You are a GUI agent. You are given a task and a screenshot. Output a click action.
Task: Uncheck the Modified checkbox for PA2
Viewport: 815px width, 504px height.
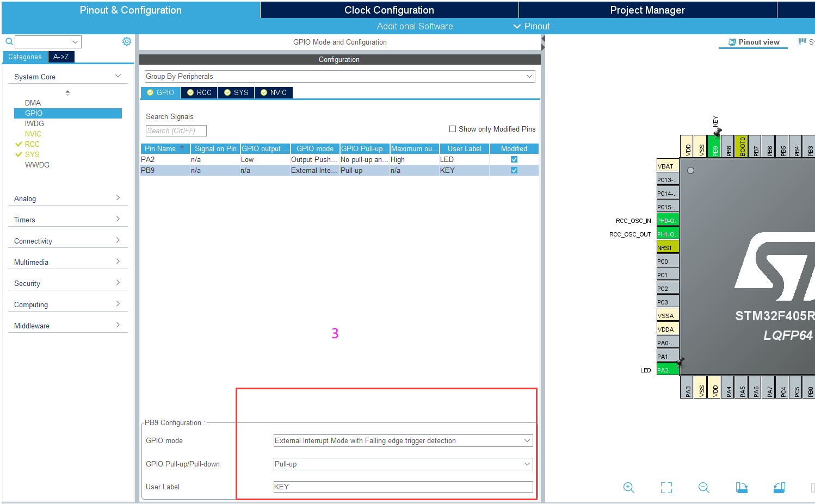[x=514, y=159]
